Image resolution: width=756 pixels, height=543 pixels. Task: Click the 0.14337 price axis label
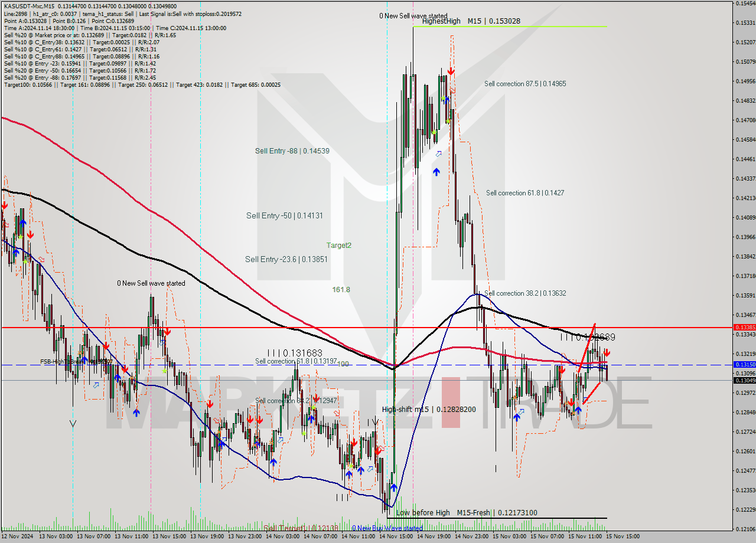pyautogui.click(x=745, y=179)
